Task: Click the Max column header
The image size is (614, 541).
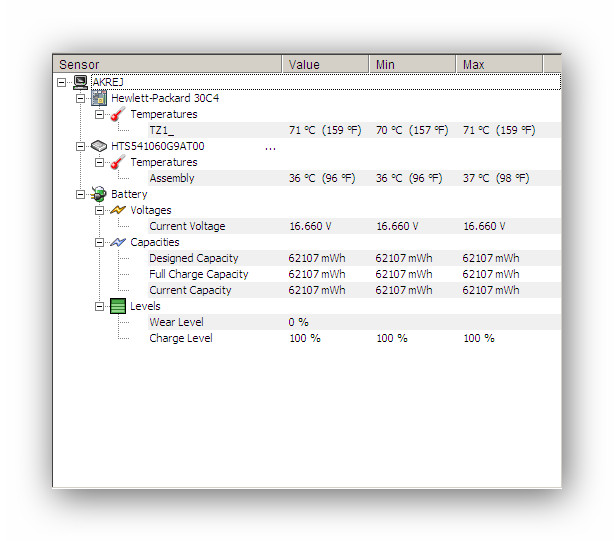Action: (x=499, y=64)
